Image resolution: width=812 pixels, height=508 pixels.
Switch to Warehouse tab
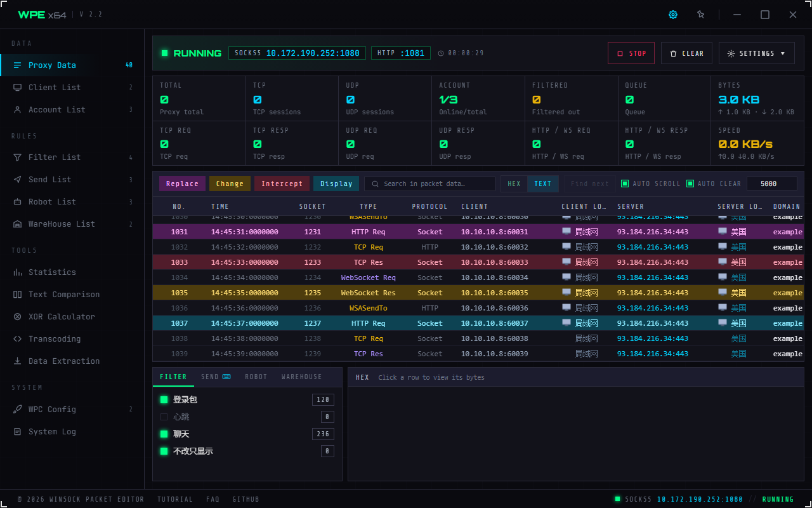point(302,377)
